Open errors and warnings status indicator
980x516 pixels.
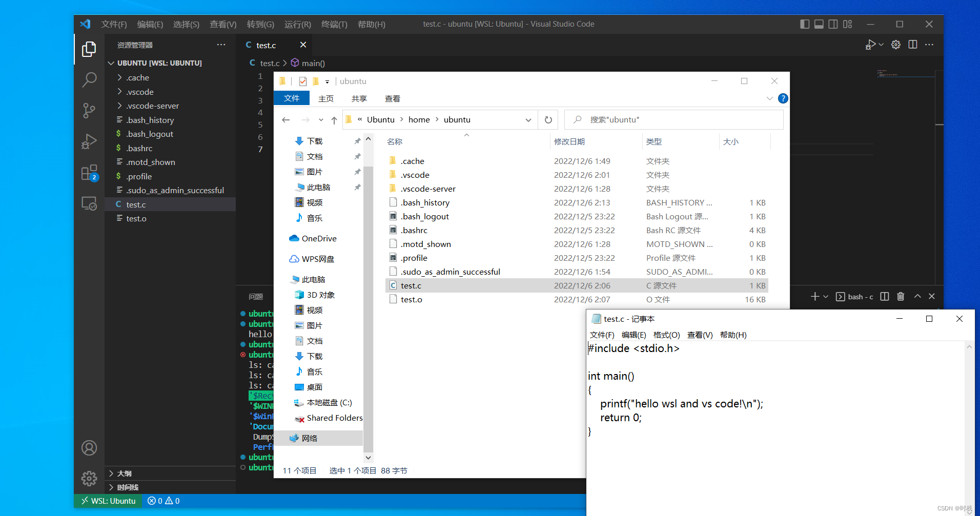(x=164, y=501)
